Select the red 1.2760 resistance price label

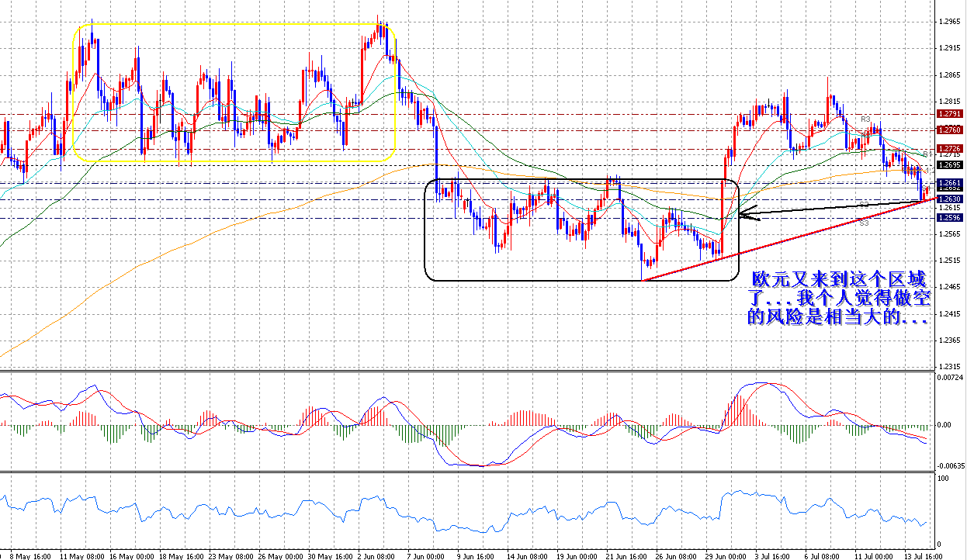[949, 130]
